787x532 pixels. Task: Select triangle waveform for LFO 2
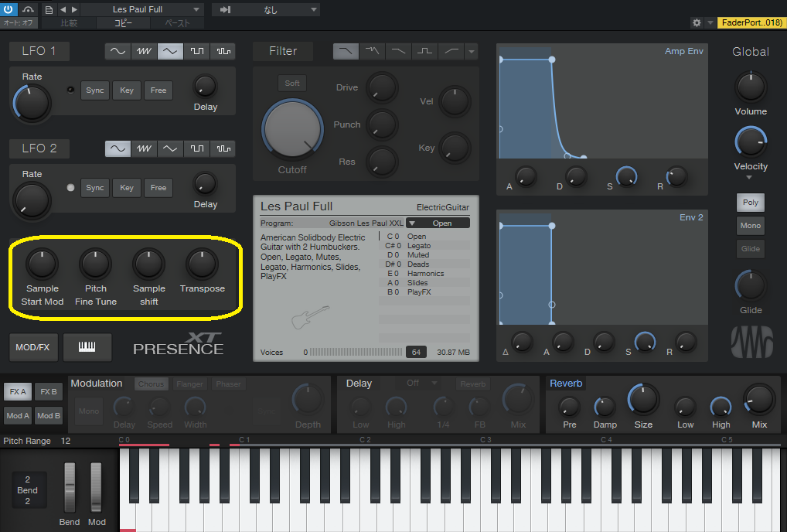pos(170,148)
